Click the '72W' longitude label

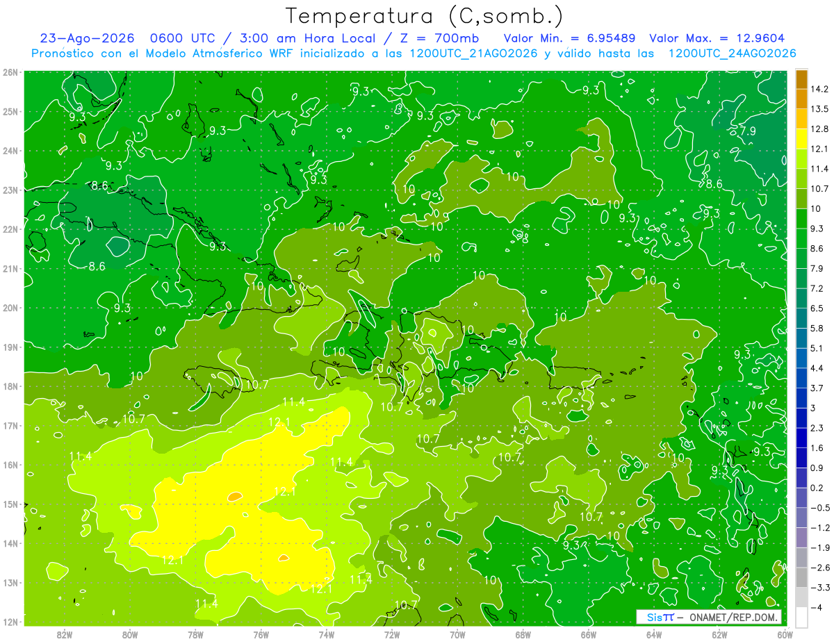coord(392,635)
